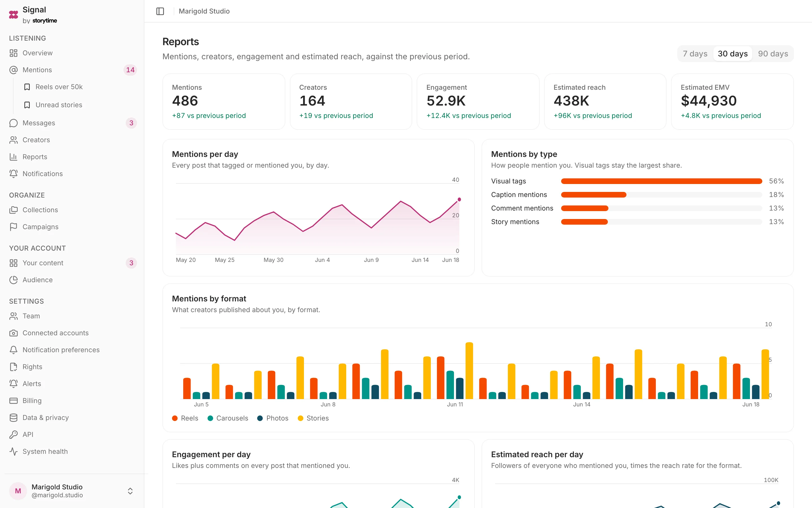Go to Connected accounts settings
The image size is (812, 508).
point(72,333)
